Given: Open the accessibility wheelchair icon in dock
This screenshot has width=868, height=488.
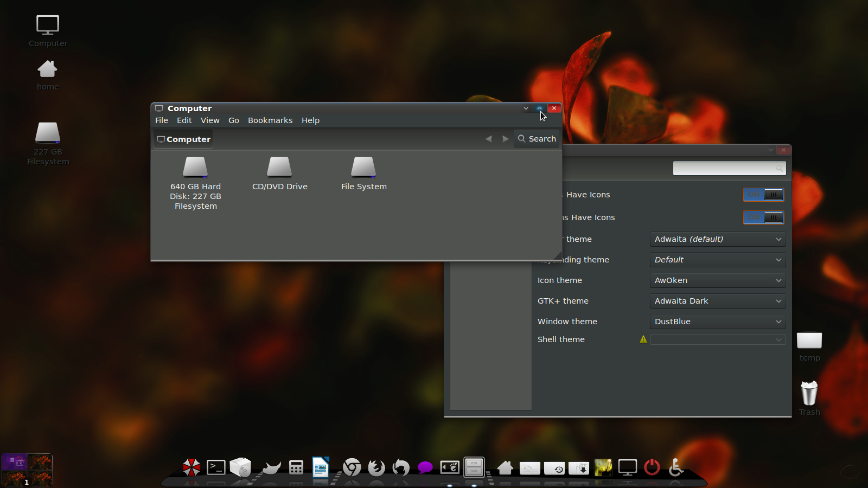Looking at the screenshot, I should tap(676, 467).
